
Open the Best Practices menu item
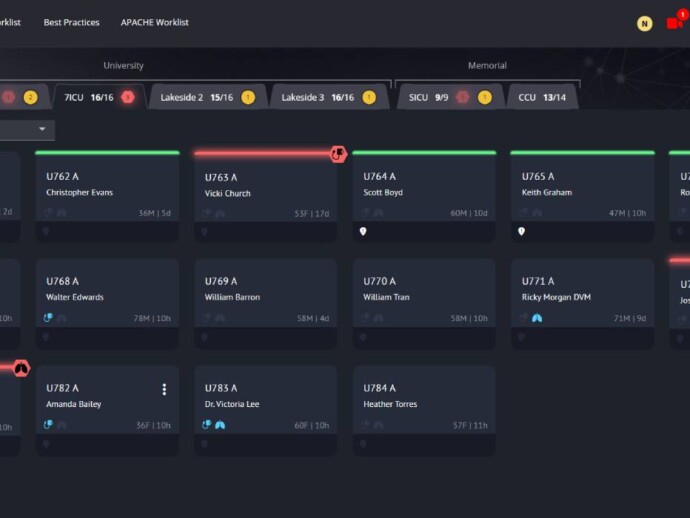[71, 22]
